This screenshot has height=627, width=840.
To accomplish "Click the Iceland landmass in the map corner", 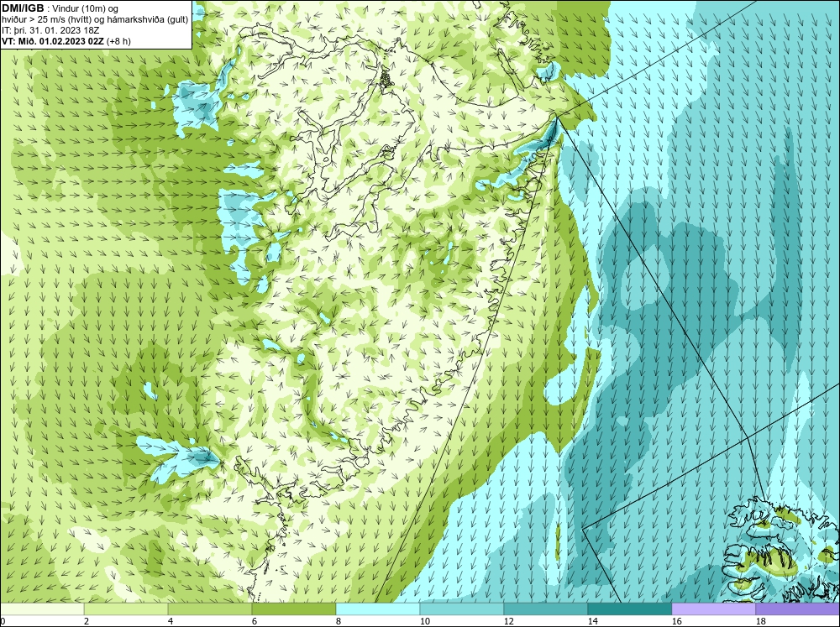I will pos(782,551).
